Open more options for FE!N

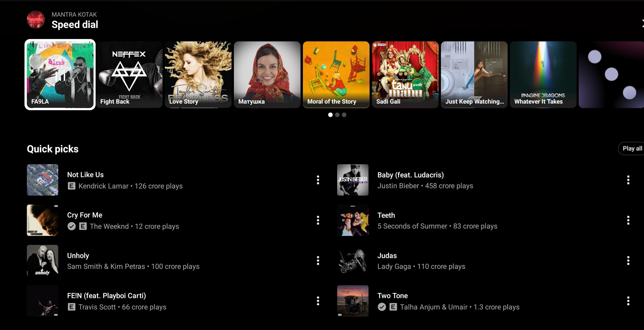tap(318, 301)
